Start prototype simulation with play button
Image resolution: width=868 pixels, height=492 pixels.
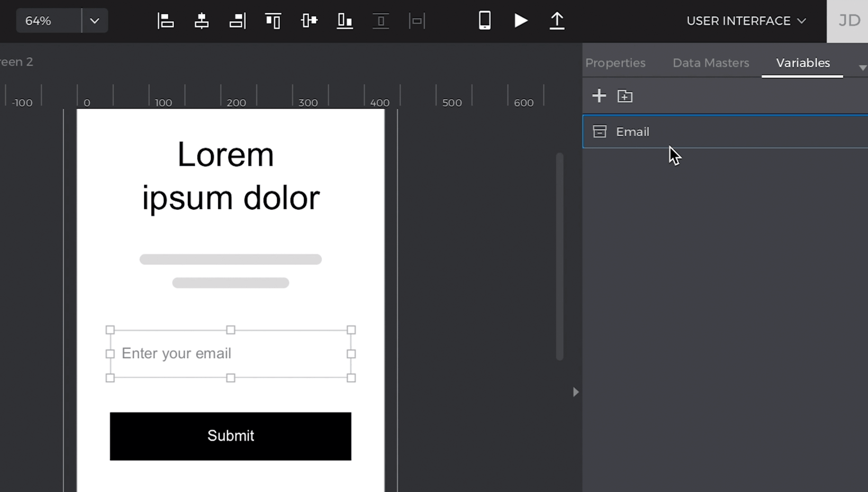click(x=521, y=21)
